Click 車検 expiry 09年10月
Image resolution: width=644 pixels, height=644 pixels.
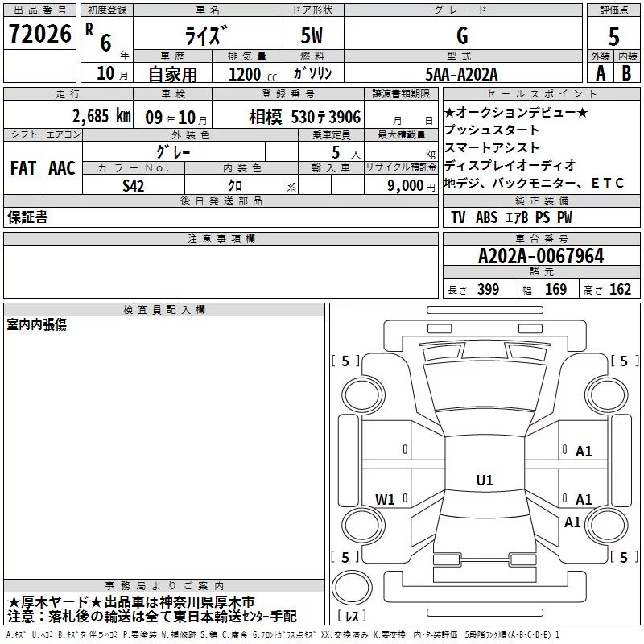pos(176,118)
